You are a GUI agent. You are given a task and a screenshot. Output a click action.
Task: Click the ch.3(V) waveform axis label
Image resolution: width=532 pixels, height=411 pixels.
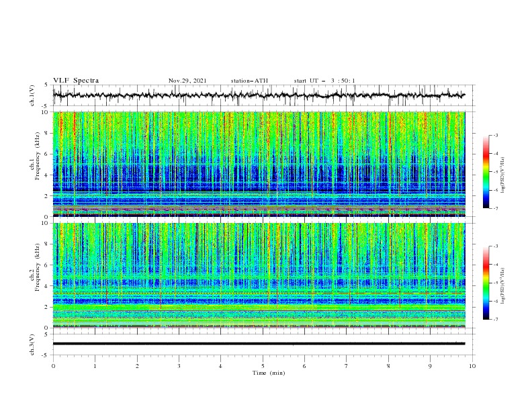(32, 345)
